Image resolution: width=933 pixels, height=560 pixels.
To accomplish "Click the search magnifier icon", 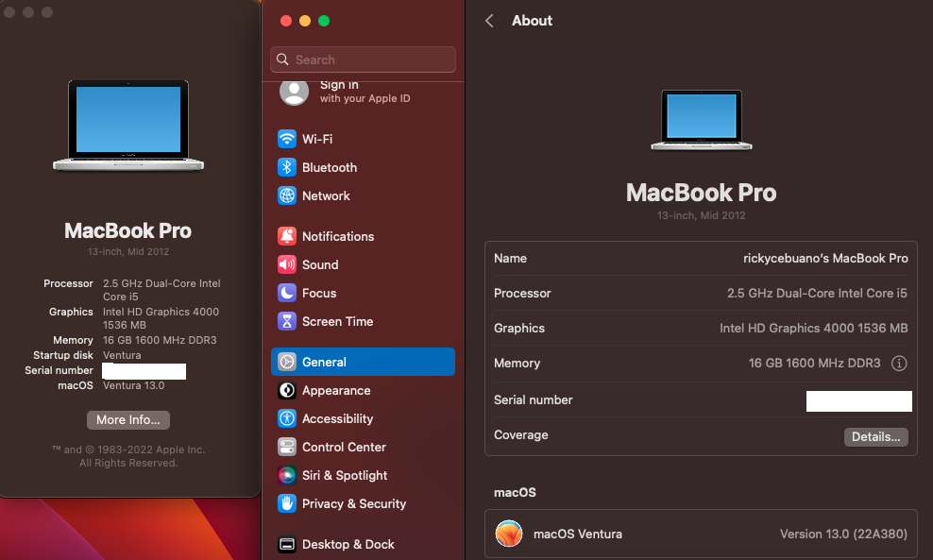I will tap(282, 59).
